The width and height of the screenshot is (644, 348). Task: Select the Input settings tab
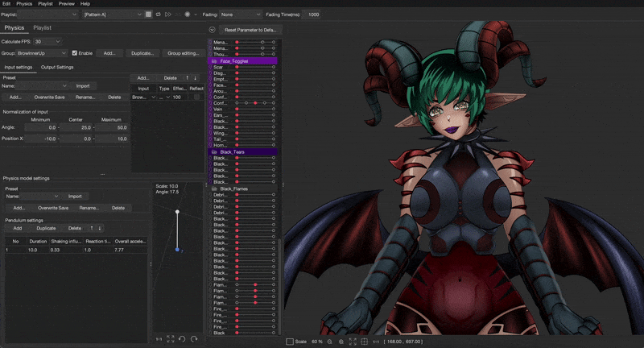tap(18, 67)
